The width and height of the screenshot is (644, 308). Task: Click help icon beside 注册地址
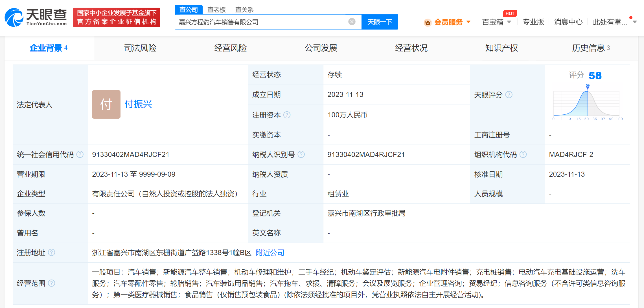click(x=51, y=252)
